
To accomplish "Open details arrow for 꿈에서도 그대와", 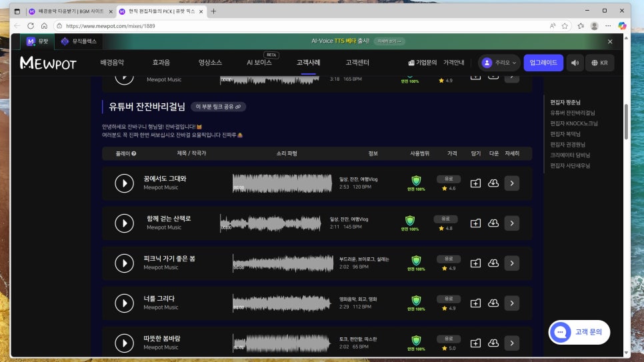I will [x=512, y=183].
